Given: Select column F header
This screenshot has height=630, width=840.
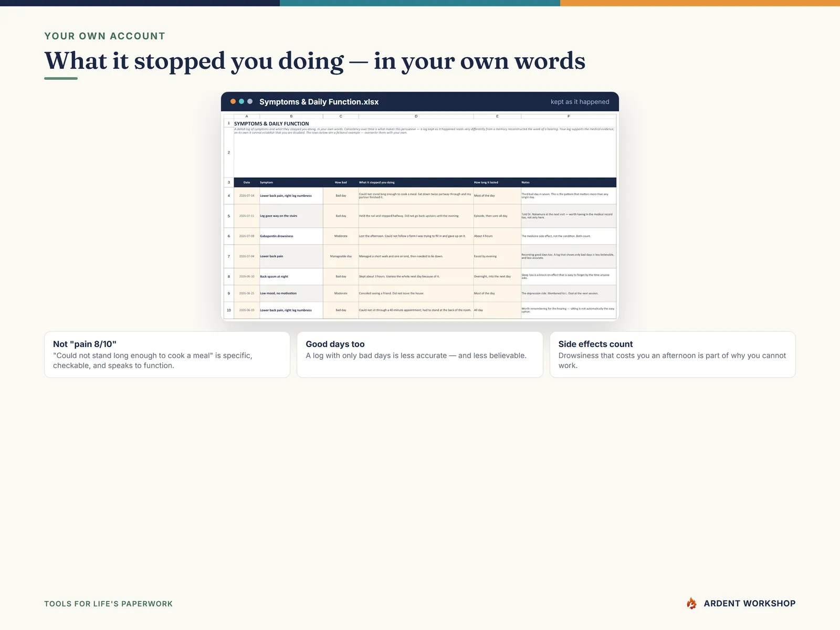Looking at the screenshot, I should pos(569,116).
